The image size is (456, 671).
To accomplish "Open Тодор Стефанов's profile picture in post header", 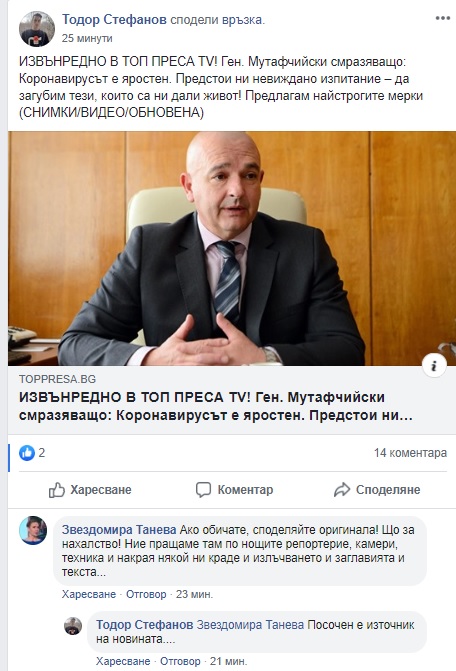I will (x=37, y=29).
